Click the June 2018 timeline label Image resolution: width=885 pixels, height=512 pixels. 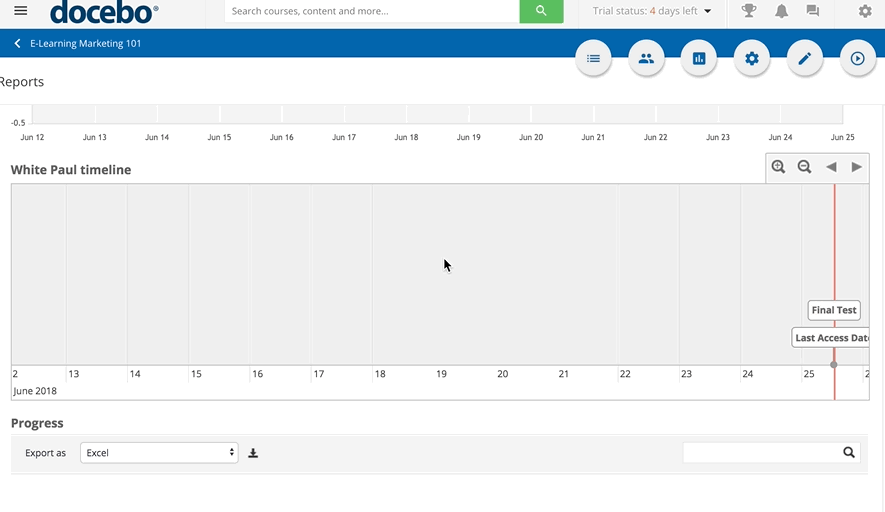(34, 391)
